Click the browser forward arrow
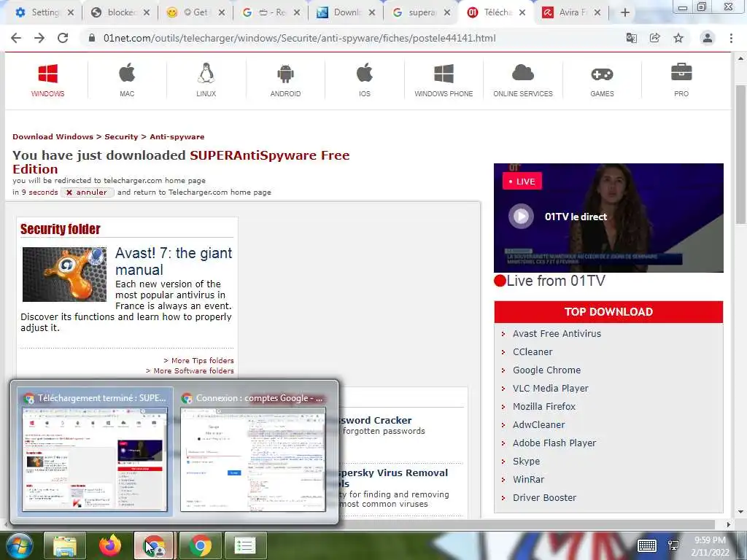 (39, 38)
